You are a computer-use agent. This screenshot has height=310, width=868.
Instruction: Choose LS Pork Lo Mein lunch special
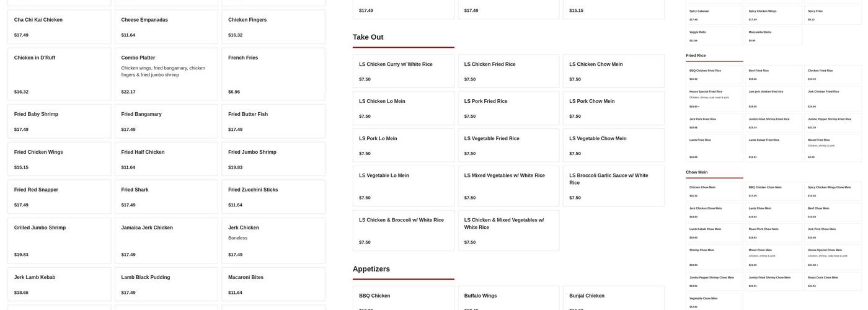coord(403,146)
